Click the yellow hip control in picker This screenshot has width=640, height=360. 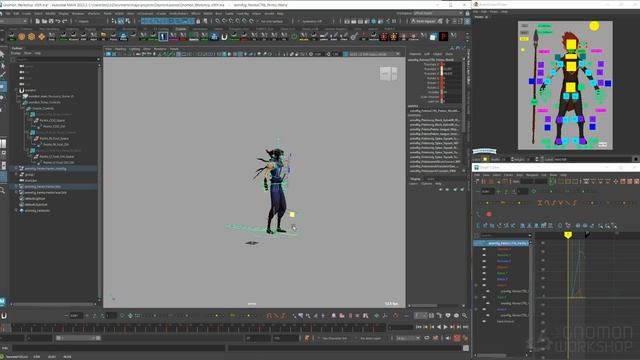pos(571,87)
